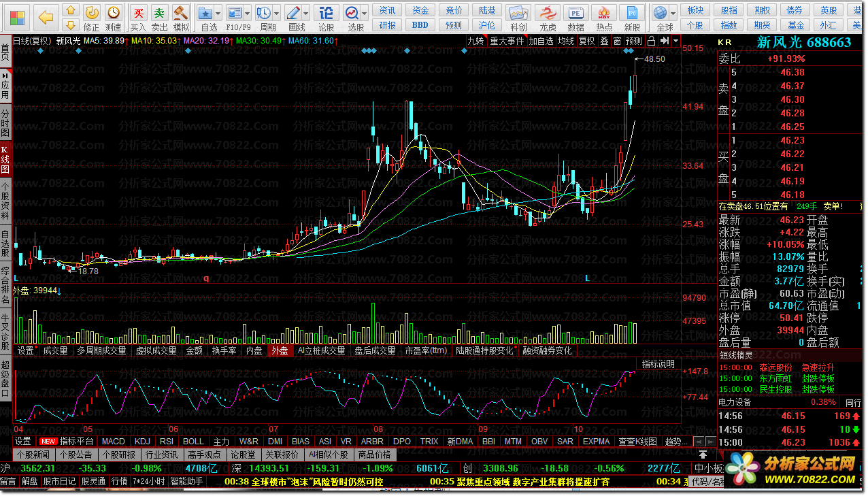Click the 智能助手 assistant in status bar
This screenshot has height=496, width=868.
click(187, 482)
